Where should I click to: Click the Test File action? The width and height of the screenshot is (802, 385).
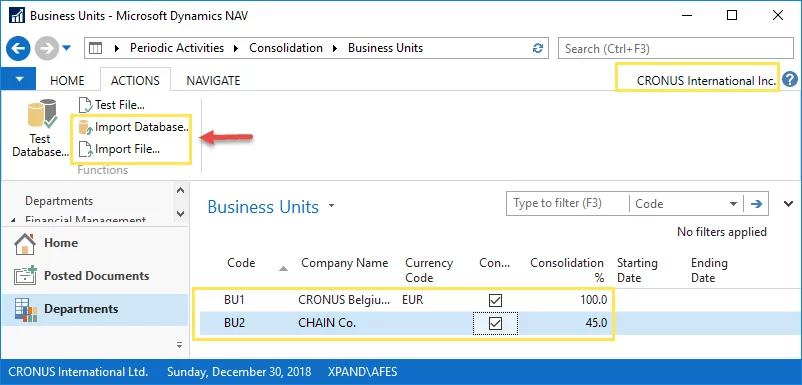click(112, 105)
